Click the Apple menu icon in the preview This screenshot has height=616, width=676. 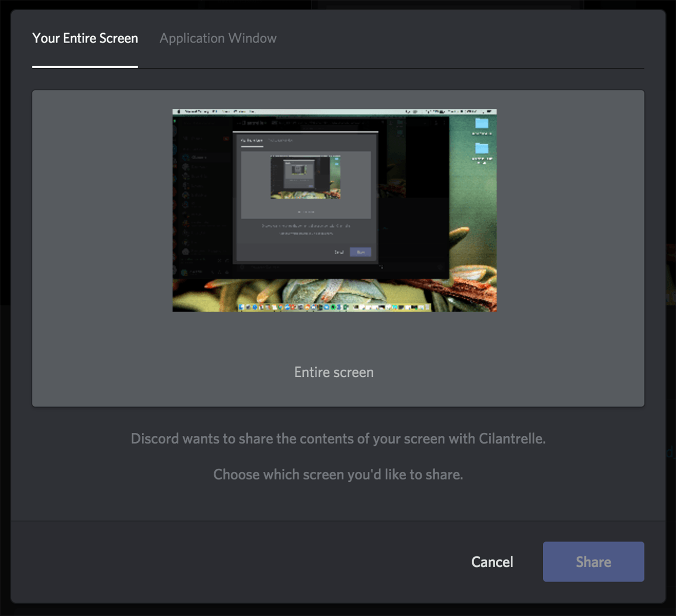(x=179, y=112)
